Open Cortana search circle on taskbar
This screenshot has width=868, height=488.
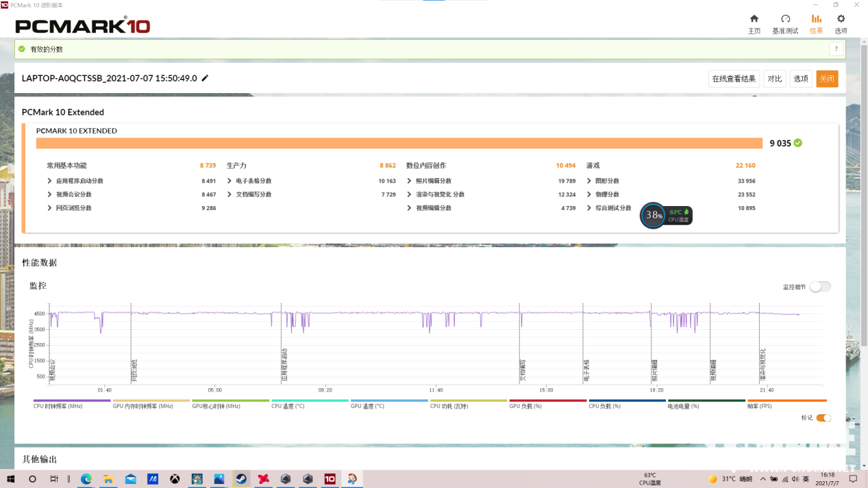coord(32,479)
